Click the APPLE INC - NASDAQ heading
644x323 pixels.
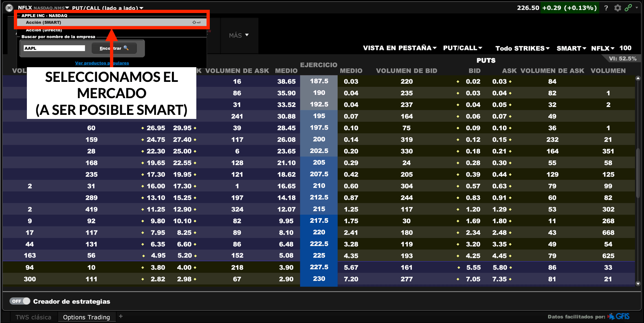pyautogui.click(x=44, y=15)
